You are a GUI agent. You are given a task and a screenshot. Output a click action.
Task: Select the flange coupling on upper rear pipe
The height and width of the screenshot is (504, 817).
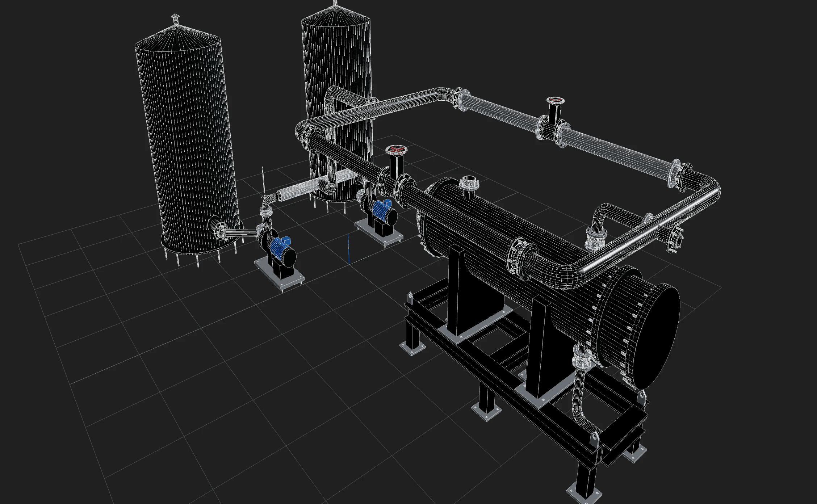pyautogui.click(x=459, y=98)
